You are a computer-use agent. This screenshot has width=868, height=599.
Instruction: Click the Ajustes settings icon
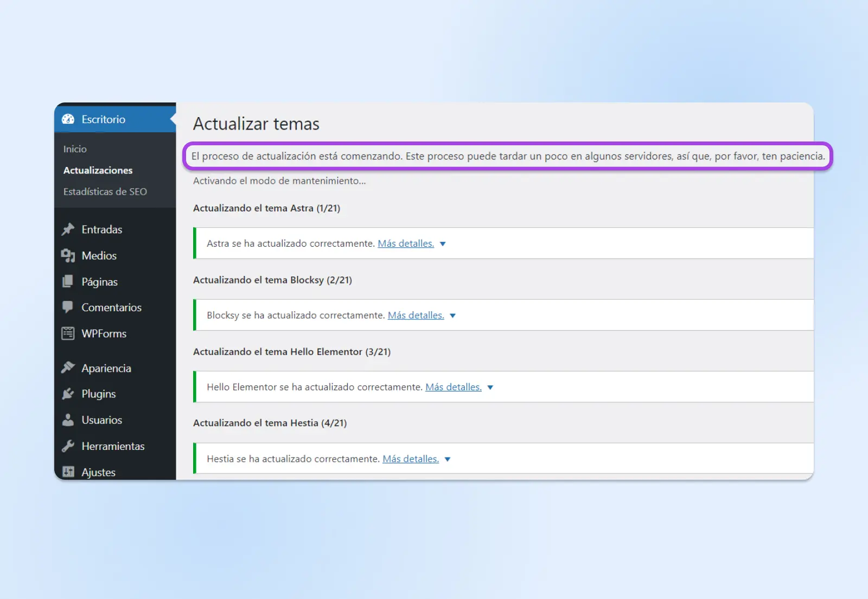pyautogui.click(x=68, y=472)
